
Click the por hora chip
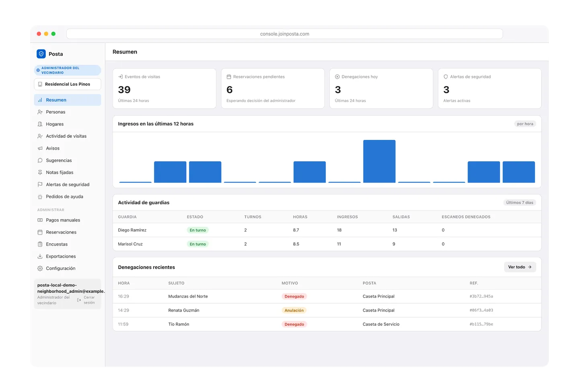525,124
